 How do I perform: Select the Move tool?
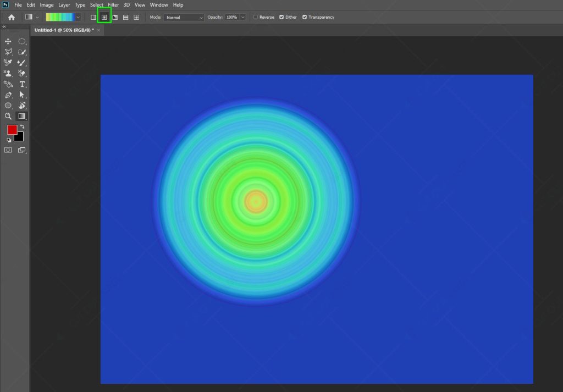click(x=8, y=41)
